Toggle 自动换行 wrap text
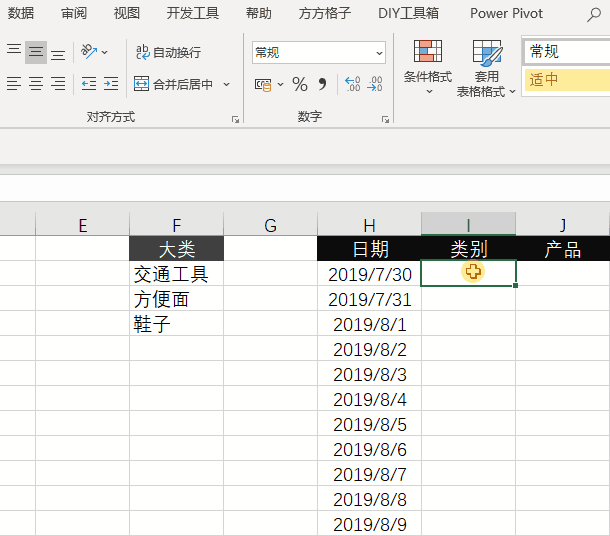610x536 pixels. 168,52
